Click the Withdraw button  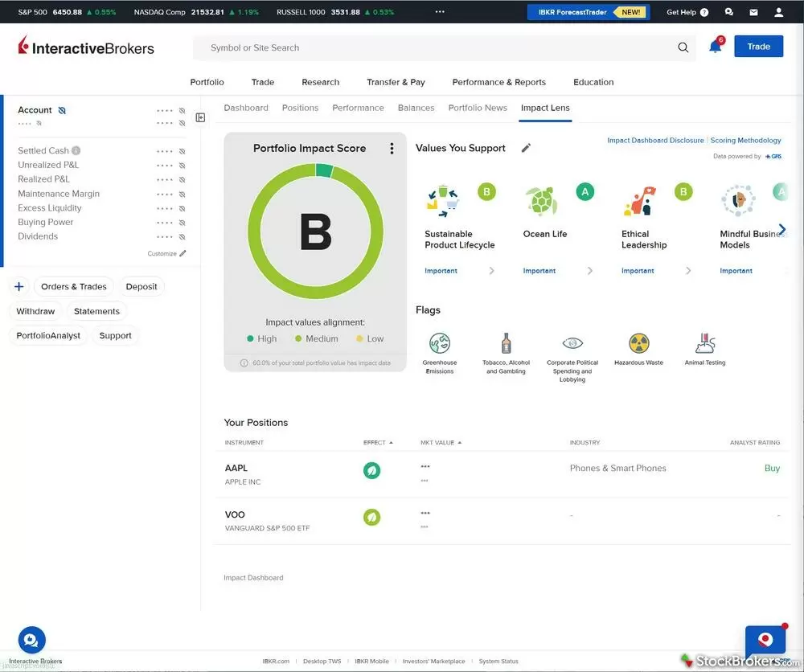point(35,311)
